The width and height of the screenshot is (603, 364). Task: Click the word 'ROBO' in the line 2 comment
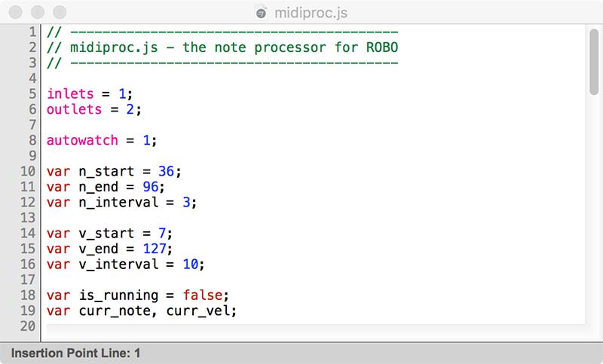(x=382, y=47)
